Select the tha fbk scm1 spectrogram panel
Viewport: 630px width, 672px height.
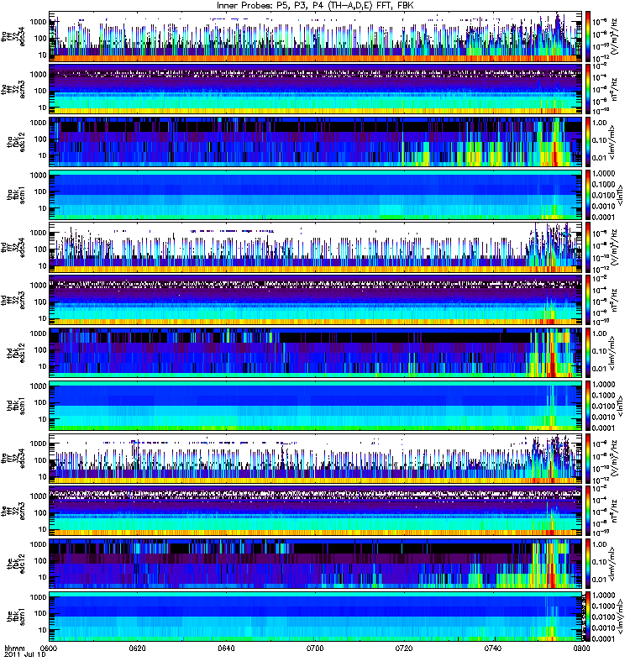coord(316,195)
